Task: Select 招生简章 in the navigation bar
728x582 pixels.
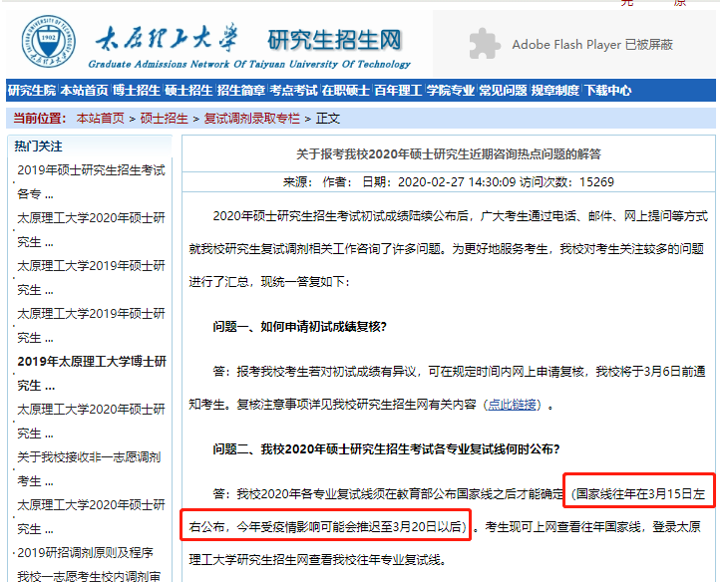Action: click(x=241, y=90)
